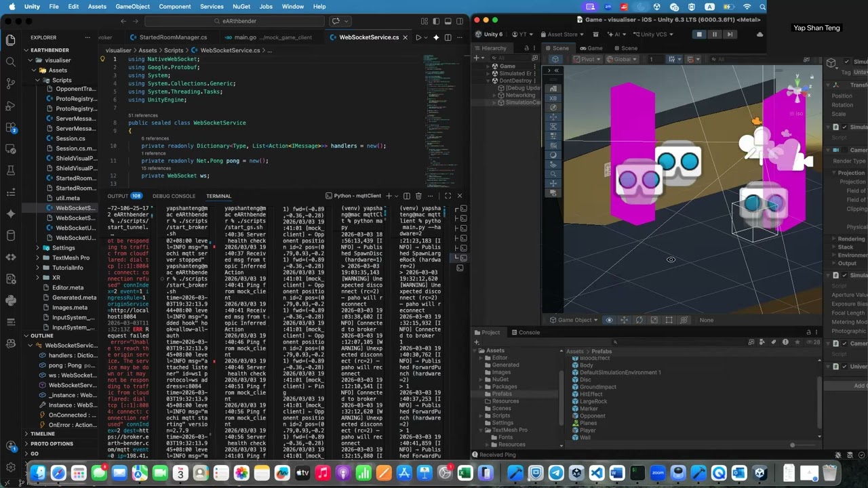Toggle Scene view 2D/draw mode cube button

[x=555, y=59]
